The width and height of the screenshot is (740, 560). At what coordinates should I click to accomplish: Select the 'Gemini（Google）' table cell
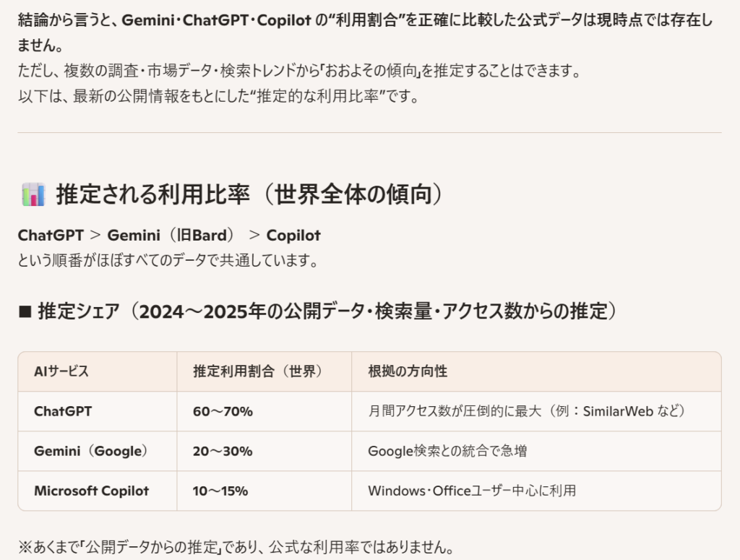tap(90, 451)
